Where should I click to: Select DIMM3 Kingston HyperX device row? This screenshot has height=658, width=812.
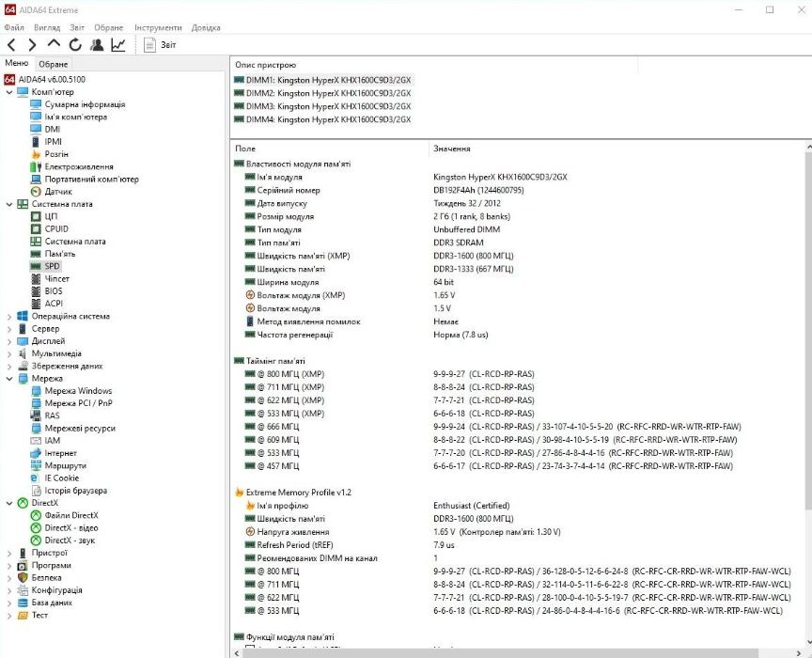[x=323, y=106]
